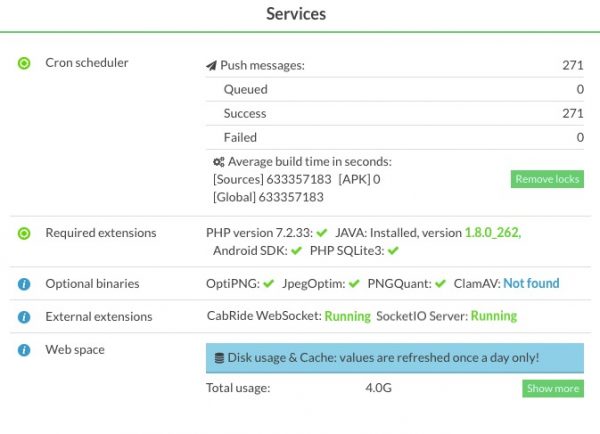
Task: Click the OptiPNG green checkmark
Action: pos(268,284)
